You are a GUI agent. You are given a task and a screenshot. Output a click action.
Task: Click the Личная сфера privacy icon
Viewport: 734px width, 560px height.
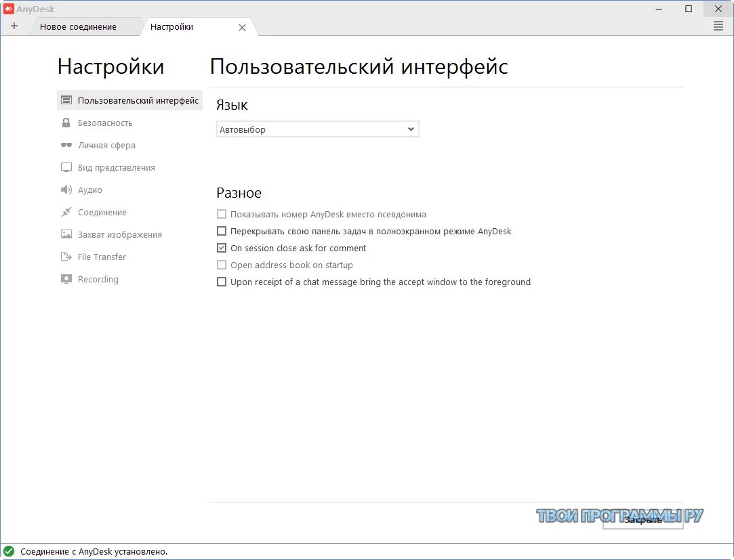click(66, 145)
